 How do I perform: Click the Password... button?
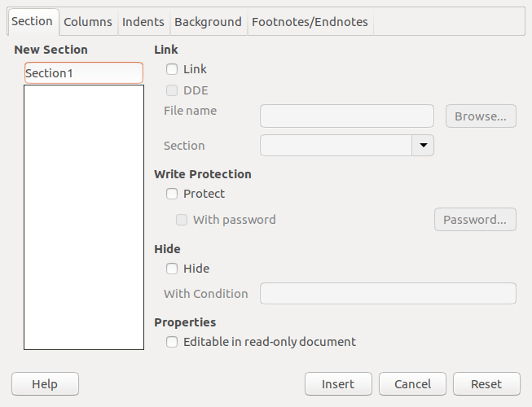475,220
